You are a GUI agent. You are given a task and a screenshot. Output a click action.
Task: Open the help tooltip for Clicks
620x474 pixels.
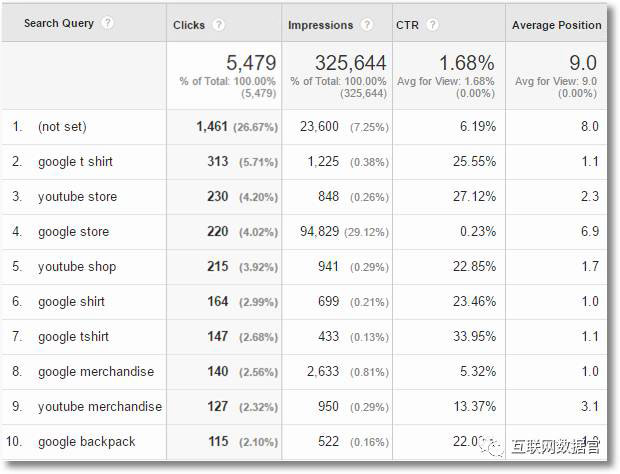(x=218, y=25)
